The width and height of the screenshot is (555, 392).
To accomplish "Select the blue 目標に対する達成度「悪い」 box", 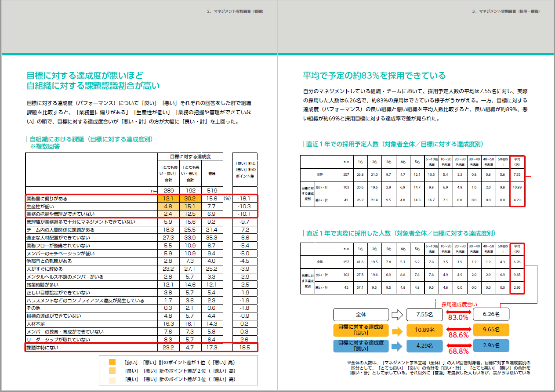I will point(361,345).
